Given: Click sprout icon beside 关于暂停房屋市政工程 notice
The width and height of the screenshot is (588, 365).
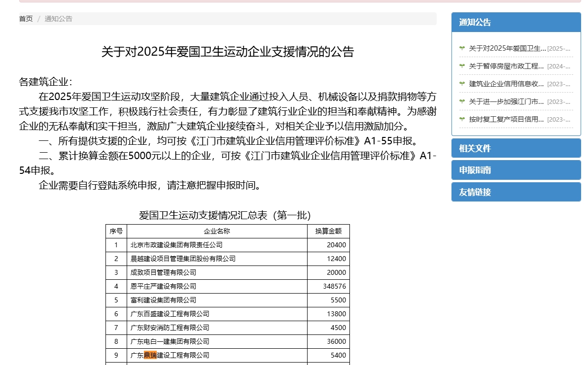Looking at the screenshot, I should 462,66.
